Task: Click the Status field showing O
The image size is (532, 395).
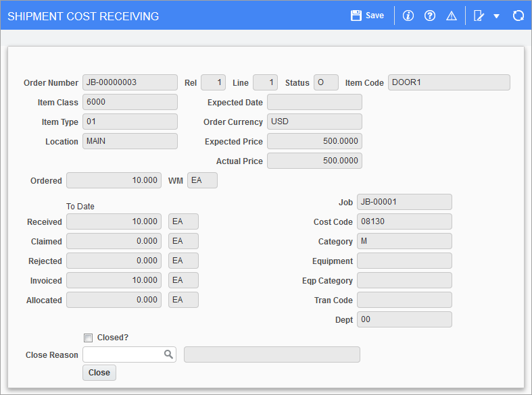Action: click(x=326, y=82)
